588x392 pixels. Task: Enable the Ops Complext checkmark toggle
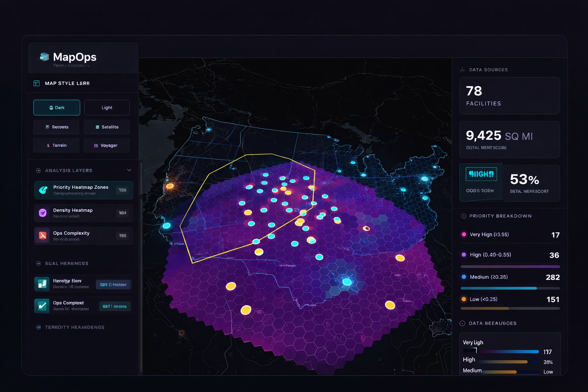point(42,306)
